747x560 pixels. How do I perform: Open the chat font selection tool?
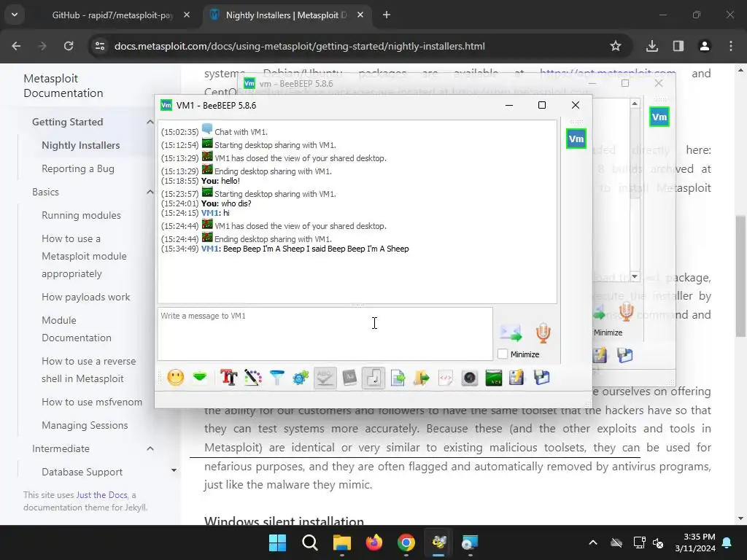[228, 378]
